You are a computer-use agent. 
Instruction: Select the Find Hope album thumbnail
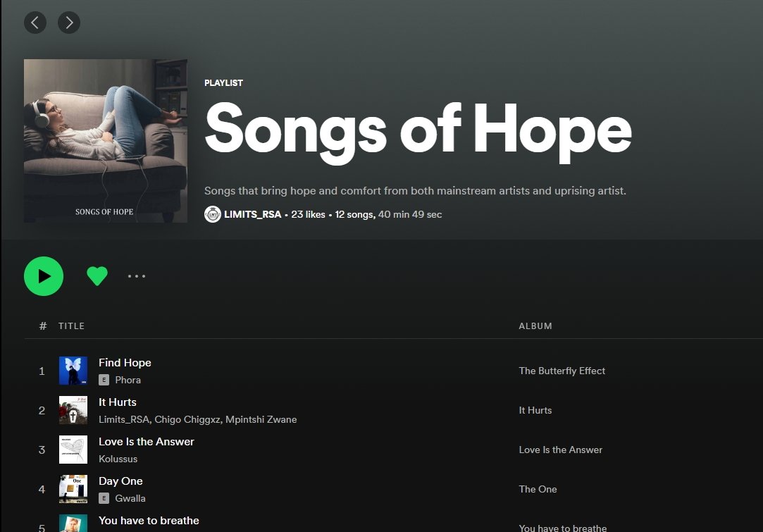tap(73, 371)
